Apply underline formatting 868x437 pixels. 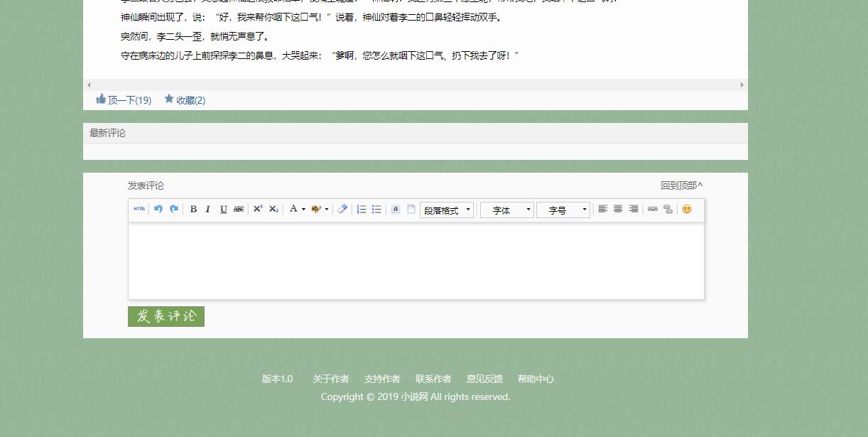223,209
